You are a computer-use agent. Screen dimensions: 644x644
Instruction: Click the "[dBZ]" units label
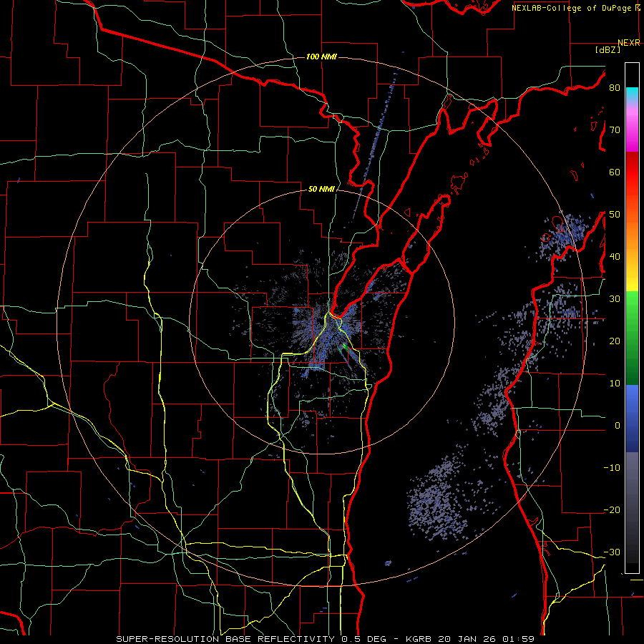608,49
